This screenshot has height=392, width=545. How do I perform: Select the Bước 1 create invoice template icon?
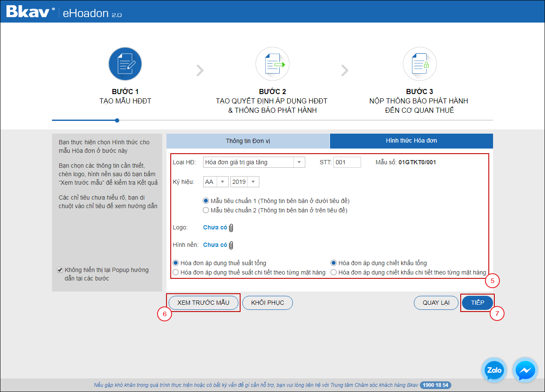(x=125, y=64)
